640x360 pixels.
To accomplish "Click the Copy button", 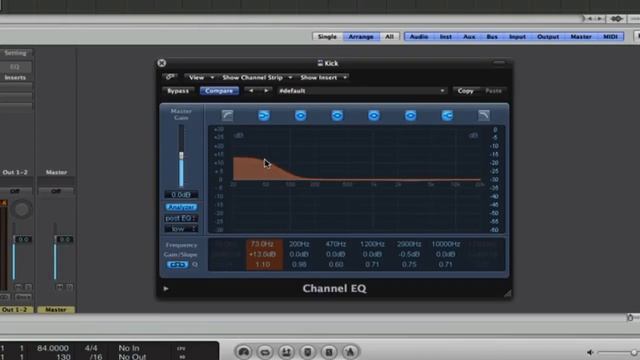I will (465, 91).
